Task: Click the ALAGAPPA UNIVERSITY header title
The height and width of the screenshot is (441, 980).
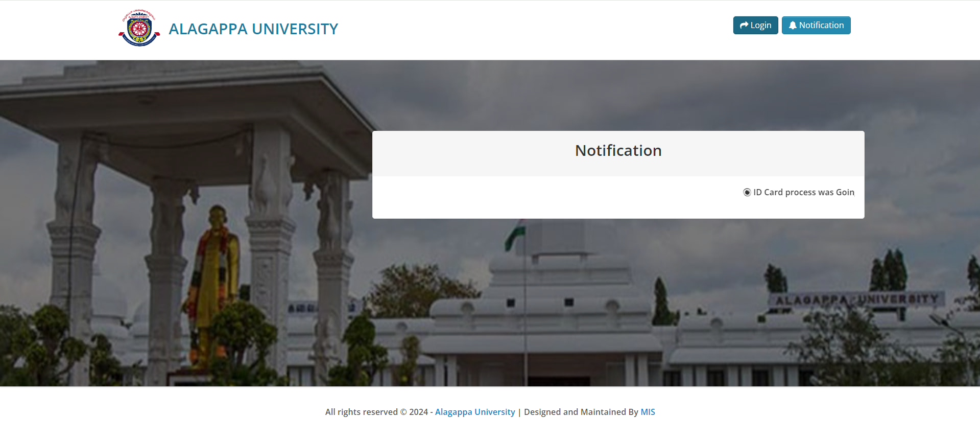Action: click(253, 29)
